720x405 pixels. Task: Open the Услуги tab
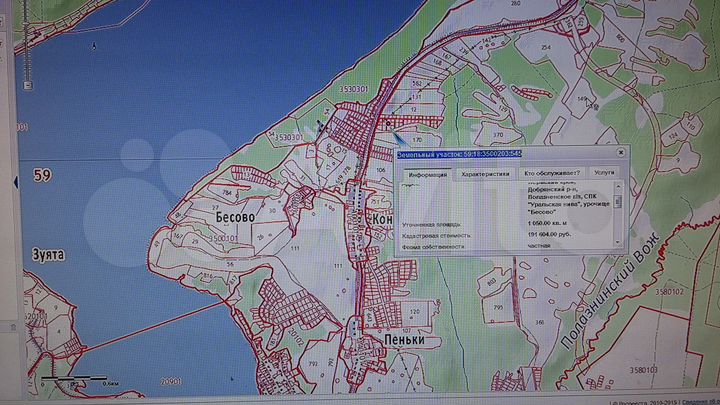coord(602,173)
